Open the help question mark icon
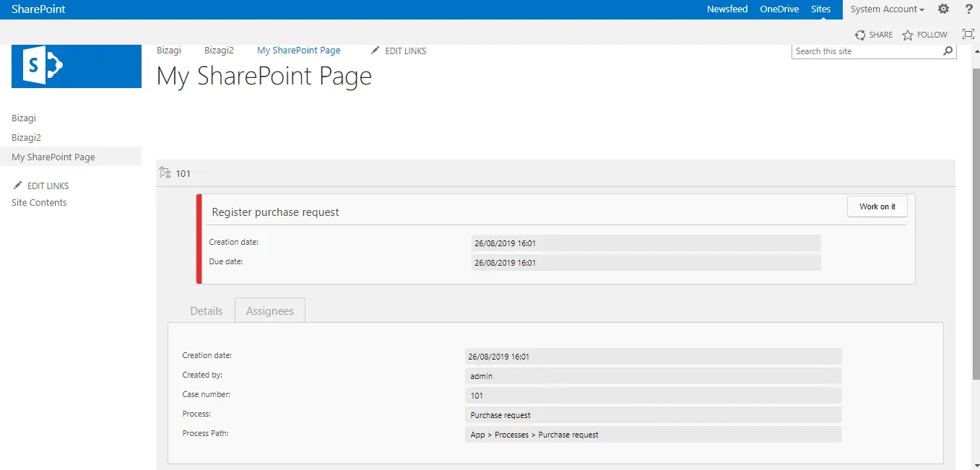 pyautogui.click(x=969, y=9)
